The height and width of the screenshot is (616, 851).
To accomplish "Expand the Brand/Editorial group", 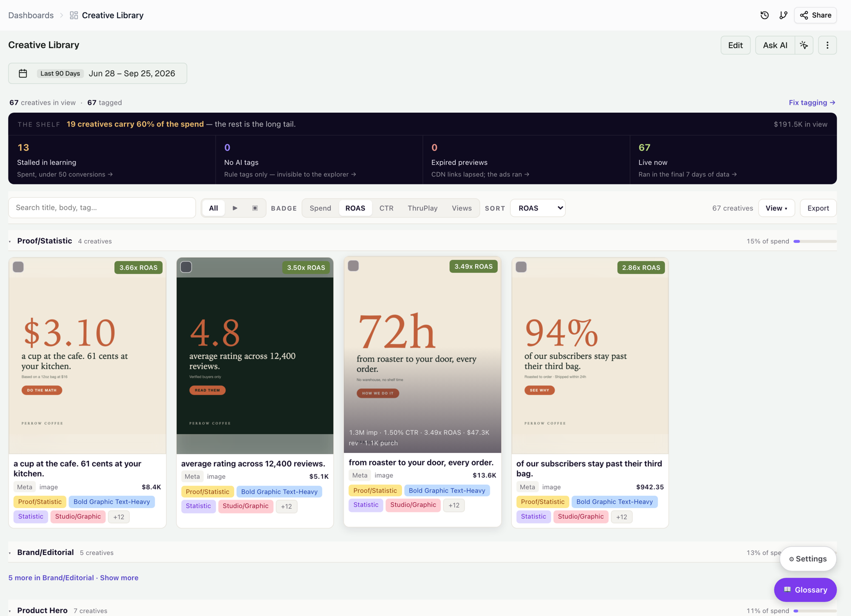I will (x=10, y=553).
